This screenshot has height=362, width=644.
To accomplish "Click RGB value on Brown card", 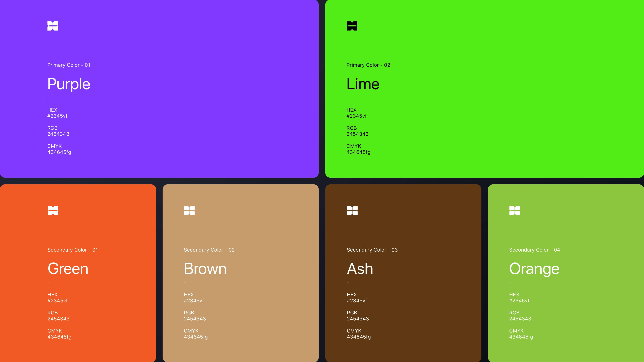I will [195, 319].
